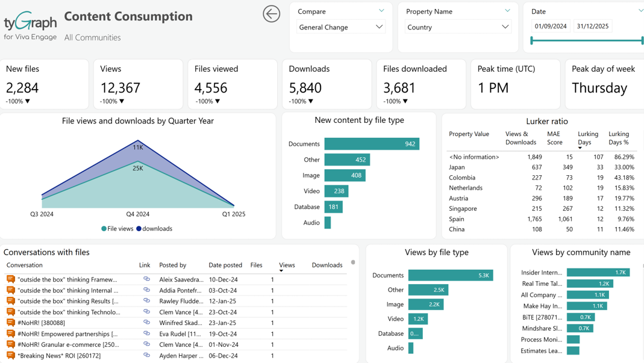The image size is (644, 363).
Task: Click conversation icon beside "outside the box" thinking Technolo...
Action: [11, 312]
